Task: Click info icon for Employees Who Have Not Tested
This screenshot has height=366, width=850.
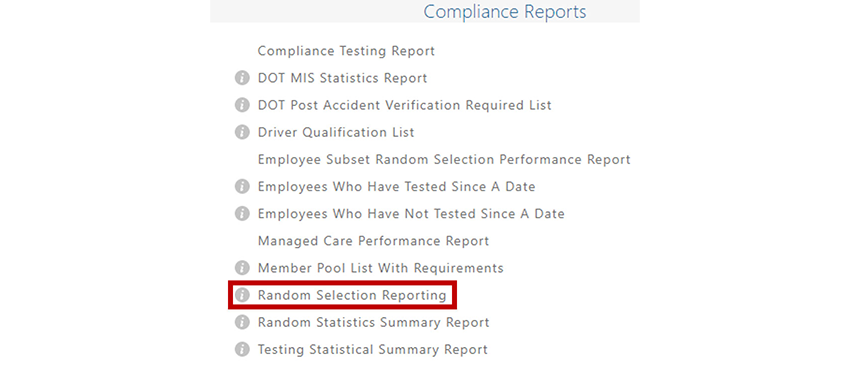Action: pyautogui.click(x=242, y=214)
